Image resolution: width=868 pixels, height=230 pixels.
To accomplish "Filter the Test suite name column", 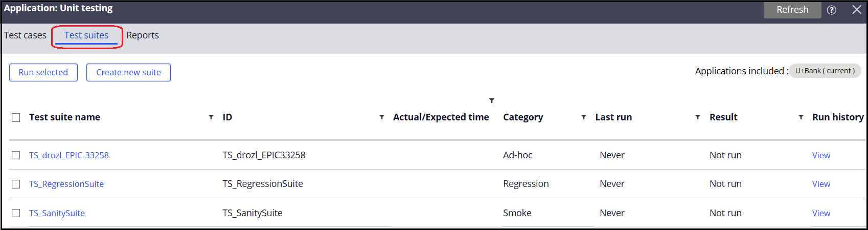I will click(211, 117).
